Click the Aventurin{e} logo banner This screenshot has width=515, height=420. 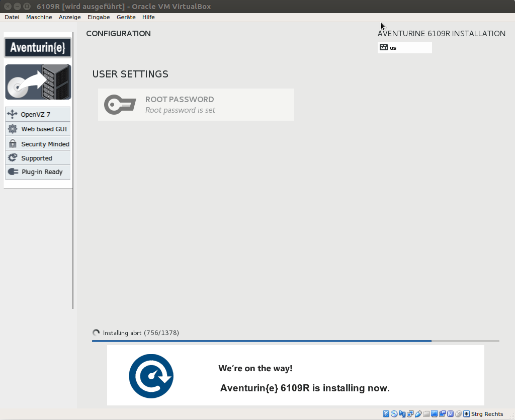click(x=38, y=48)
